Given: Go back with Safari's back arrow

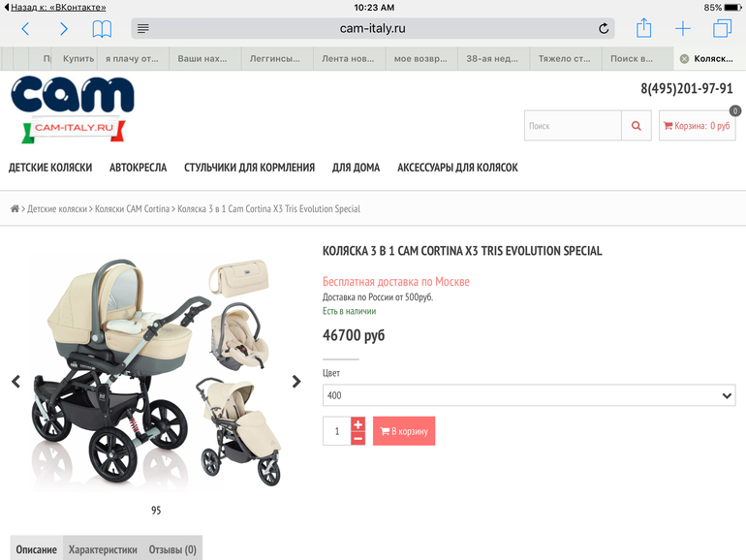Looking at the screenshot, I should pos(26,29).
